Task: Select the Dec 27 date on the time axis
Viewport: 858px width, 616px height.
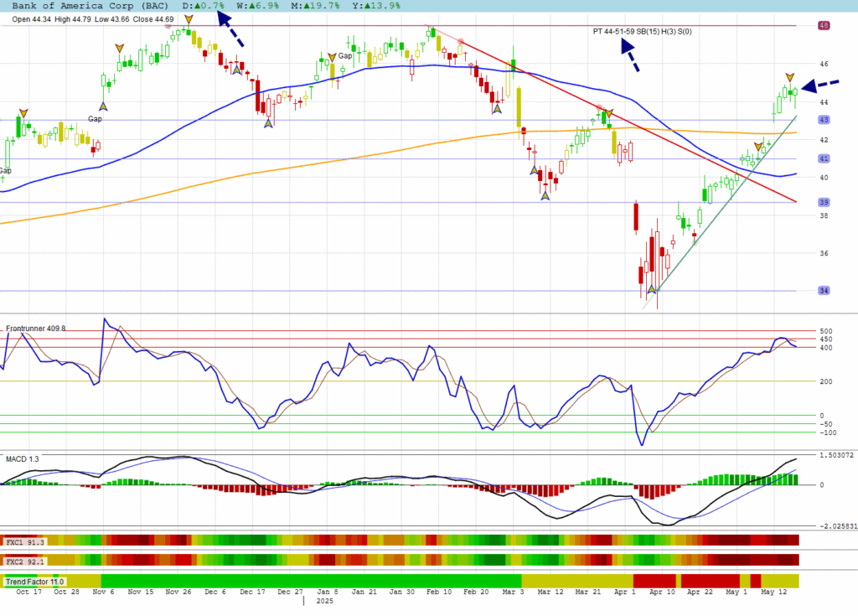Action: 290,592
